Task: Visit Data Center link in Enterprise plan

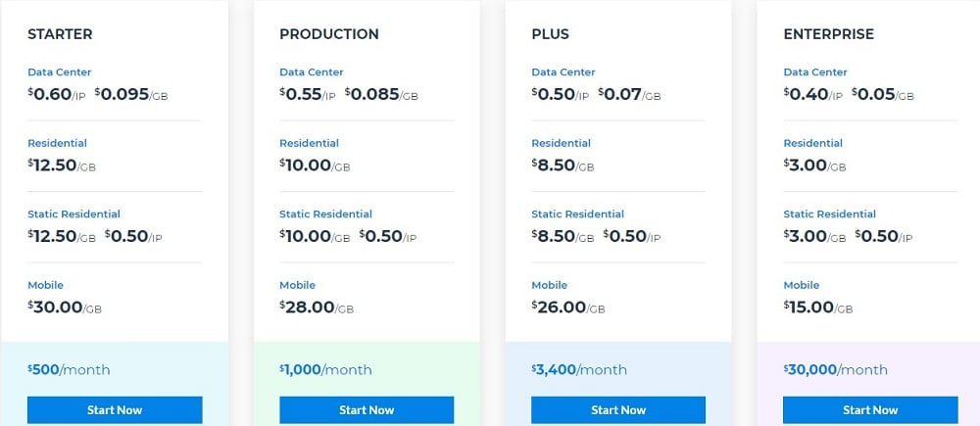Action: [x=815, y=71]
